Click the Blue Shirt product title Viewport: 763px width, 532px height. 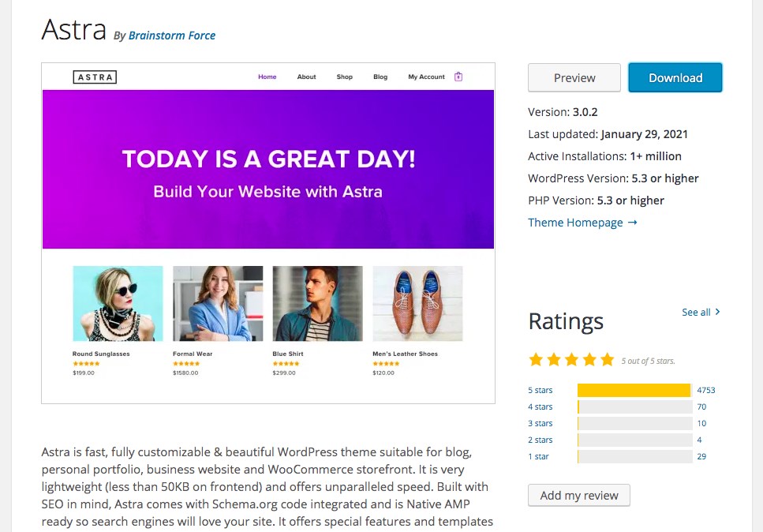pos(288,354)
